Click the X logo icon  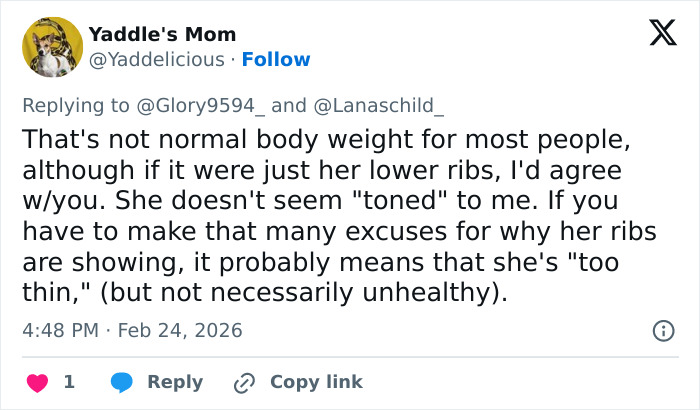656,35
